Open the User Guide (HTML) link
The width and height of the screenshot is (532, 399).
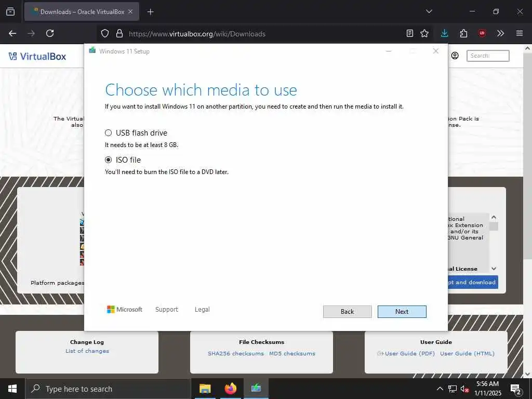pyautogui.click(x=467, y=353)
